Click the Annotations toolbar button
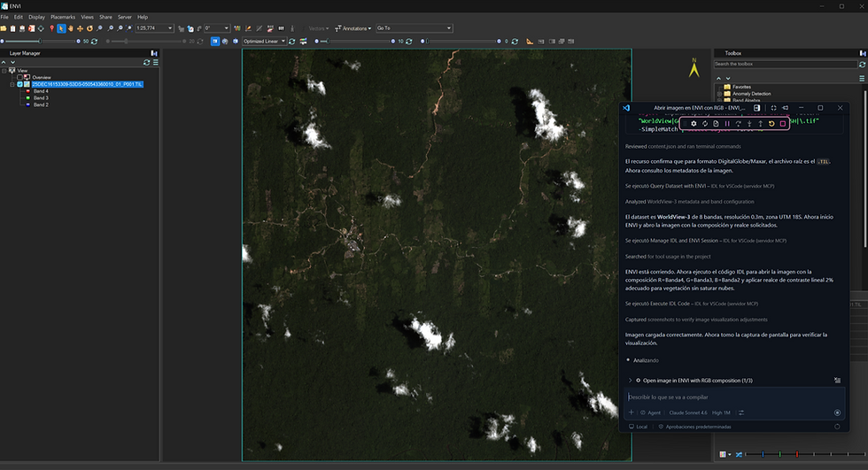 coord(353,28)
